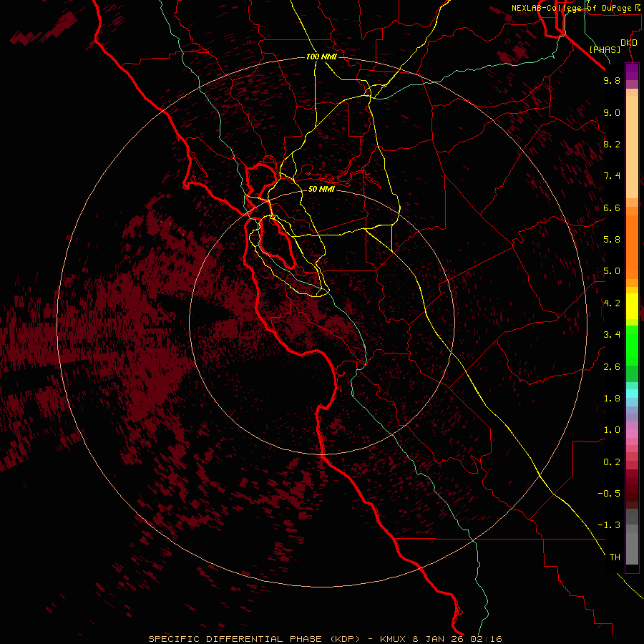Click the 50 NMI range ring label
This screenshot has width=644, height=644.
pos(321,189)
